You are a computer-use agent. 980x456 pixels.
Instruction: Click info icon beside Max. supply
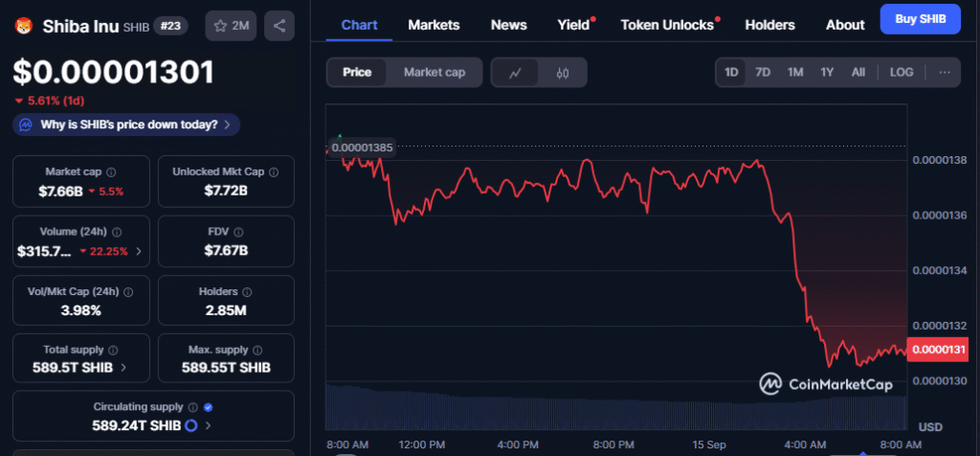click(257, 351)
